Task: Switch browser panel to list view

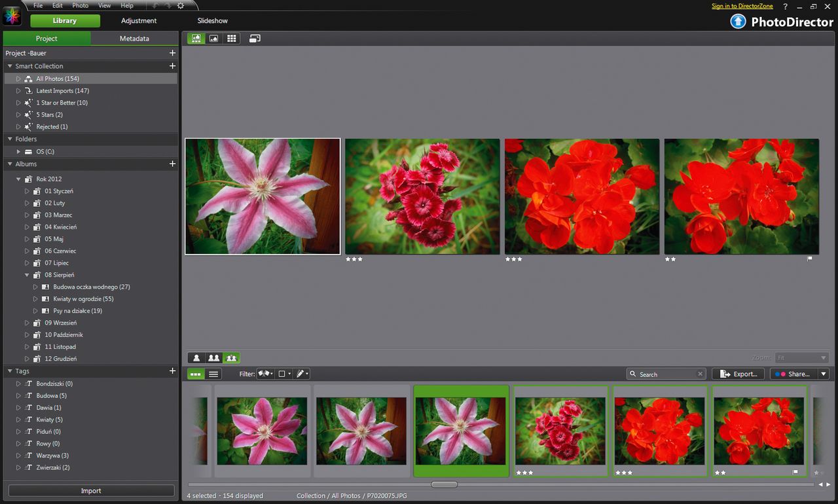Action: coord(213,374)
